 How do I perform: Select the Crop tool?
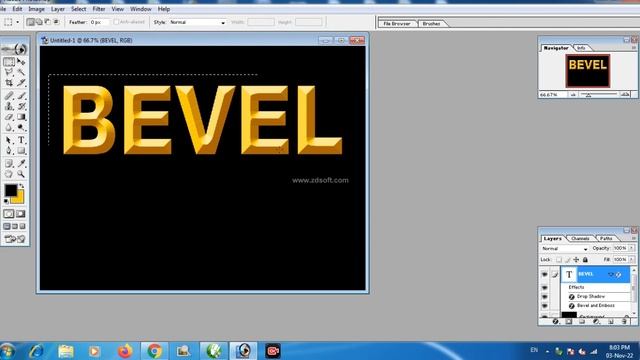[x=9, y=82]
